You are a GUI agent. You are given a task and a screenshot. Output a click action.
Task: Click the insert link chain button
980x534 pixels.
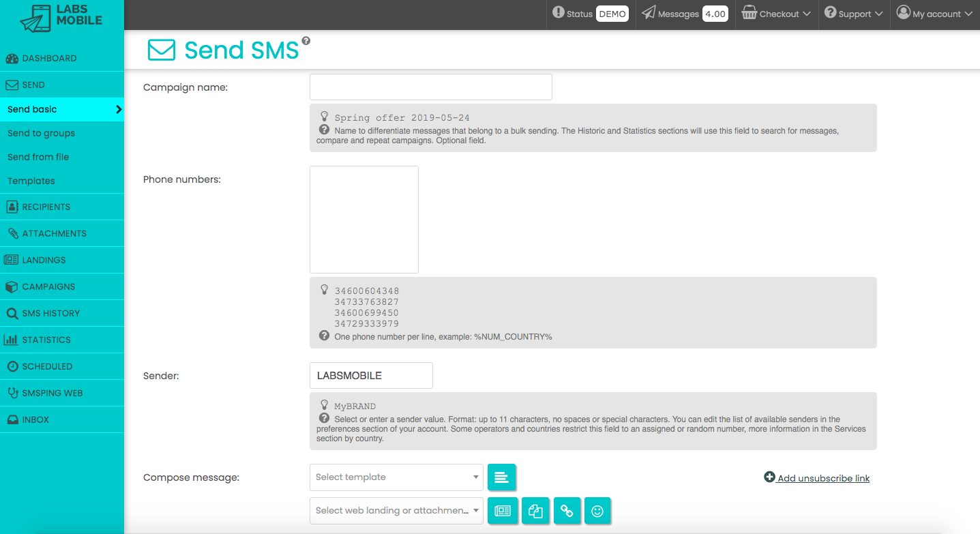pos(567,511)
